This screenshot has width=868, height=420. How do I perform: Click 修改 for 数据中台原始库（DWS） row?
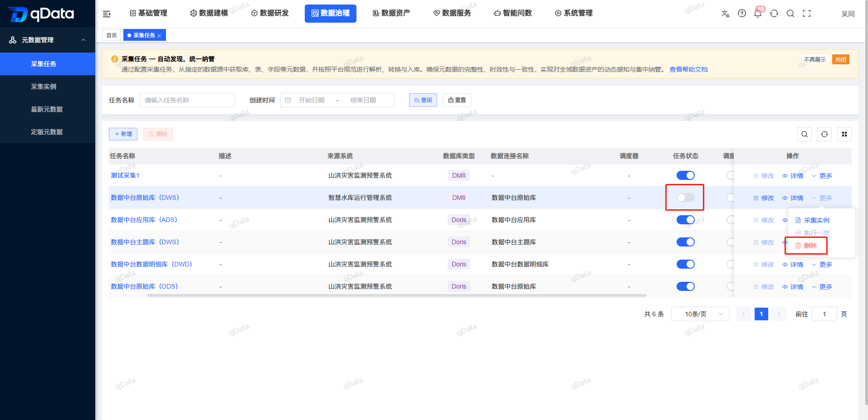(764, 198)
